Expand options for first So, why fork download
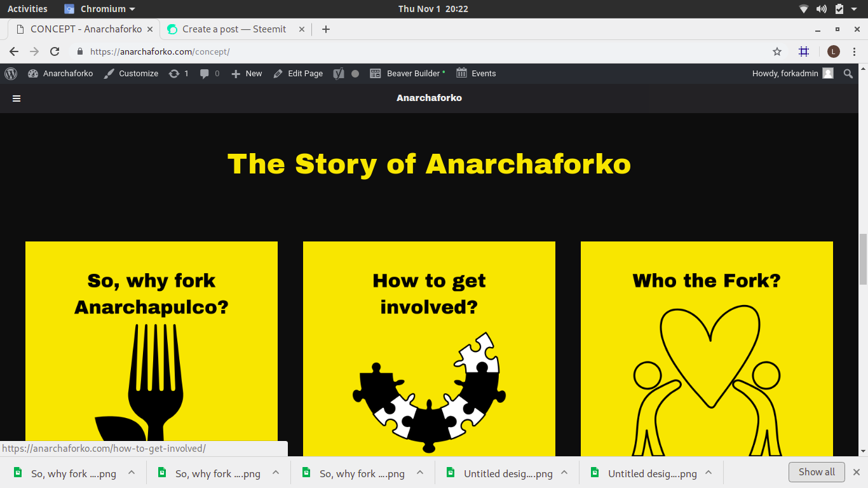Image resolution: width=868 pixels, height=488 pixels. coord(132,473)
